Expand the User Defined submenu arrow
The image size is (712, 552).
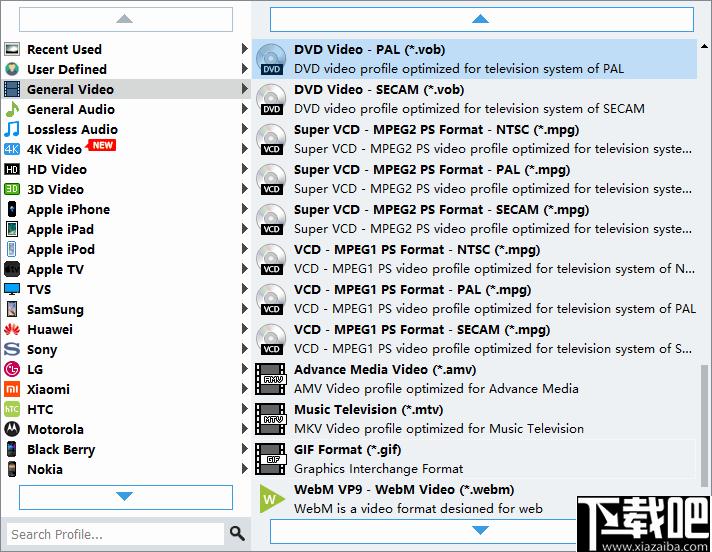tap(245, 69)
